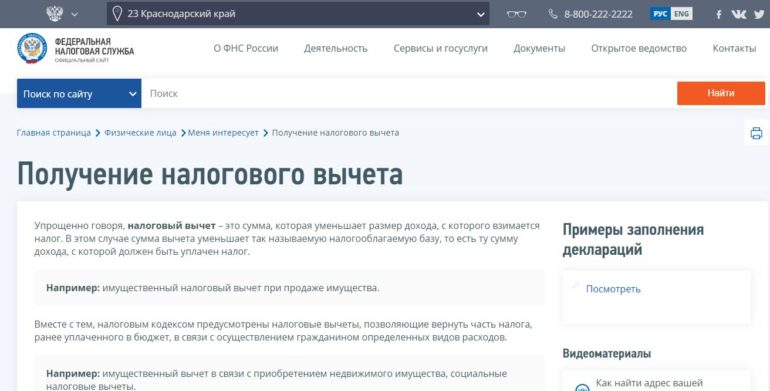Switch language to РУС

[x=660, y=14]
